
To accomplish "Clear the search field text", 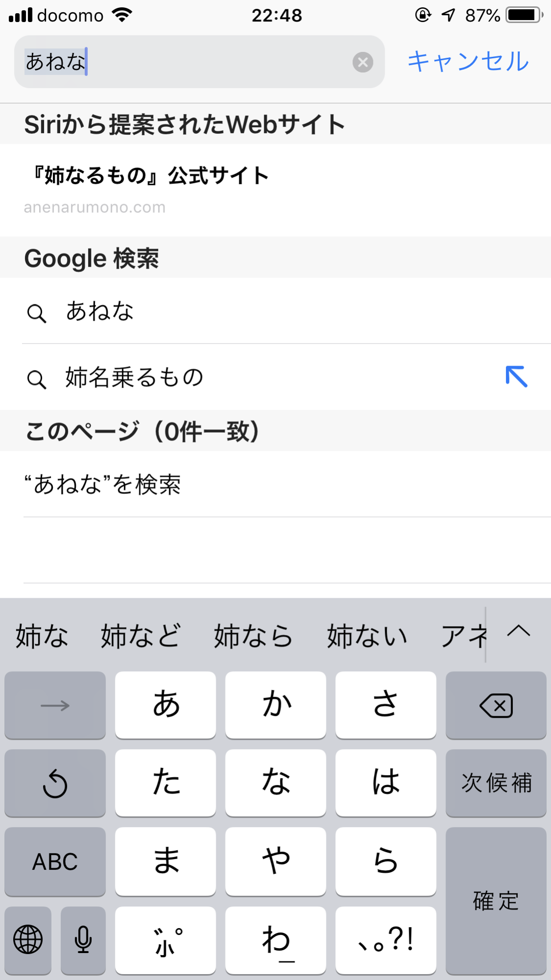I will 363,62.
